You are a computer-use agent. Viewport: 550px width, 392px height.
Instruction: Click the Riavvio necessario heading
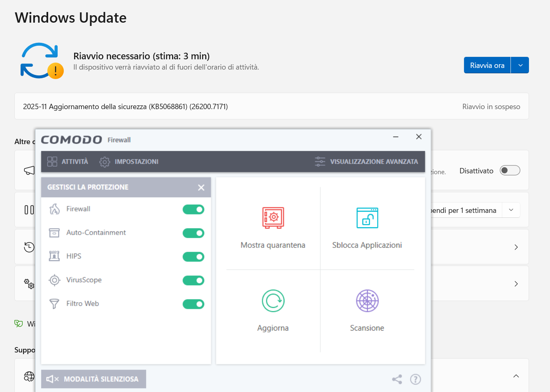pos(142,56)
